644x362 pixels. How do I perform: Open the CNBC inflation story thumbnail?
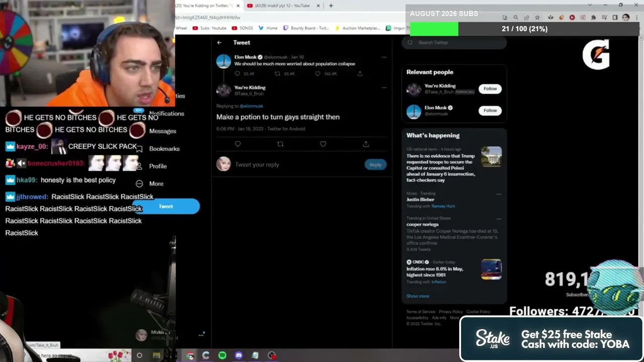[491, 269]
